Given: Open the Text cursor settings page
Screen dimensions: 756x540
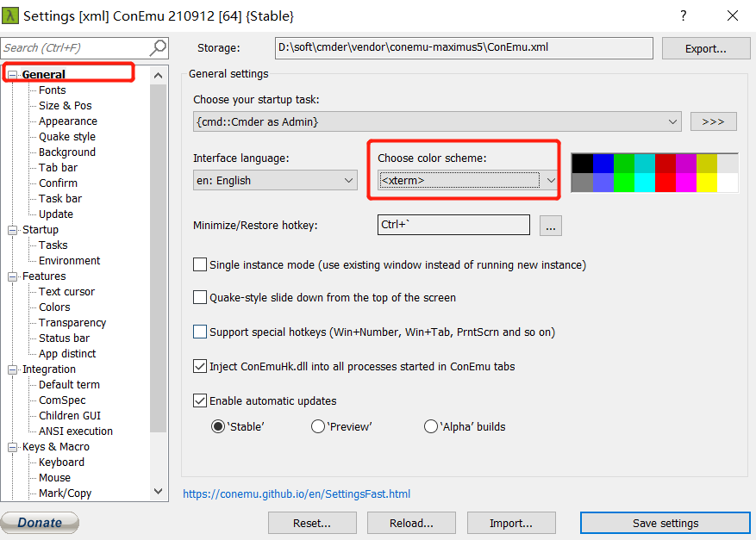Looking at the screenshot, I should (x=66, y=291).
